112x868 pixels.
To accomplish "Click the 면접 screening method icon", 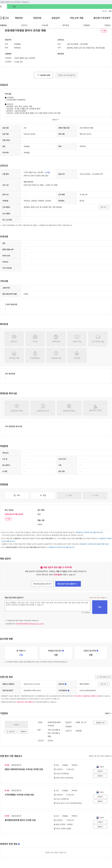I will [x=43, y=495].
